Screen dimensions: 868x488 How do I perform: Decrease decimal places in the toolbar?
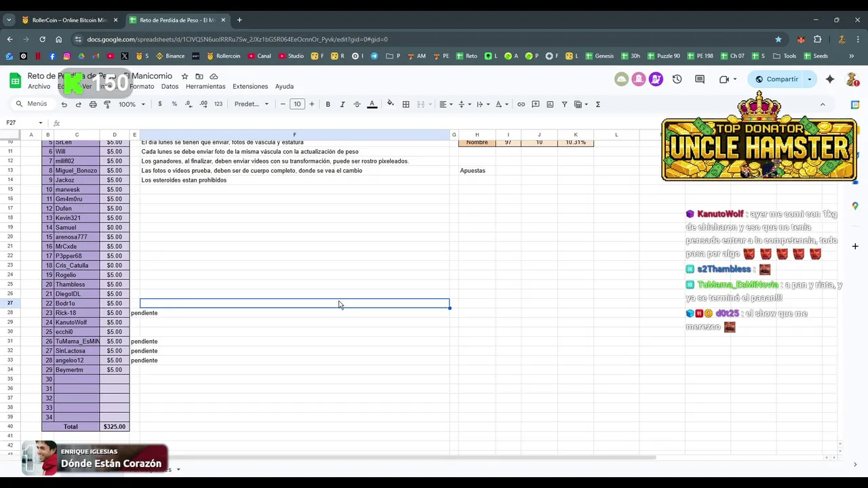[189, 104]
